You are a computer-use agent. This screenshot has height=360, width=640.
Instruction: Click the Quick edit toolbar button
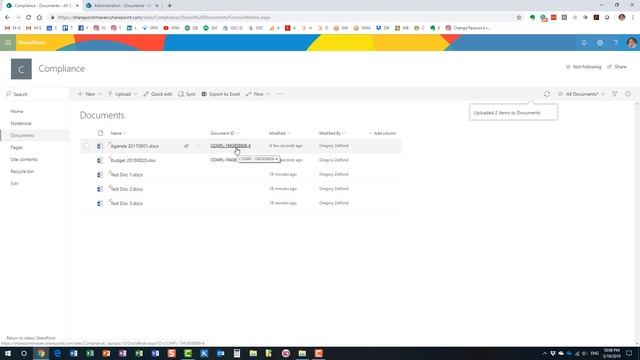(158, 94)
